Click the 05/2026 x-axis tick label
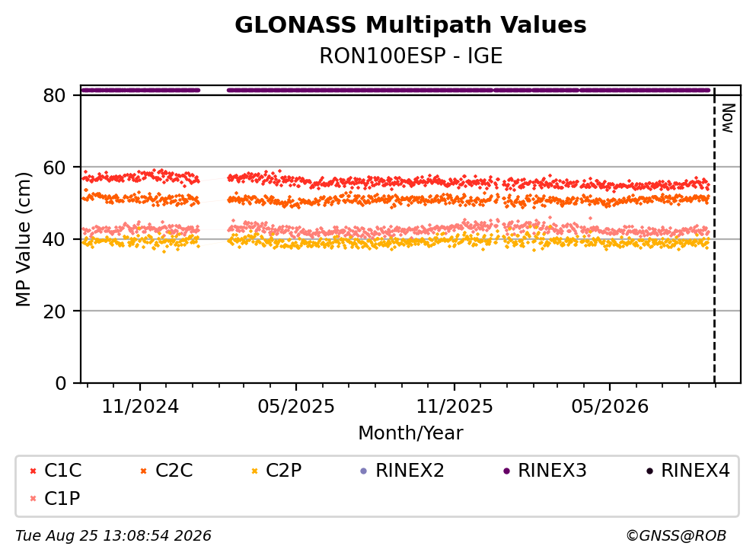 tap(610, 407)
